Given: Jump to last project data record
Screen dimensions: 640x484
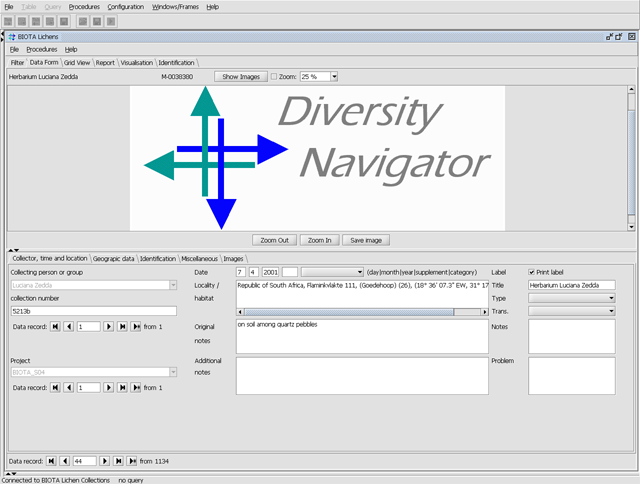Looking at the screenshot, I should (x=122, y=387).
